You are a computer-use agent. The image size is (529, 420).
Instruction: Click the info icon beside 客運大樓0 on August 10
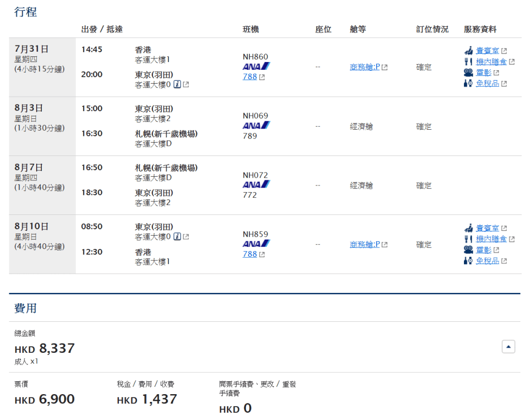coord(177,237)
